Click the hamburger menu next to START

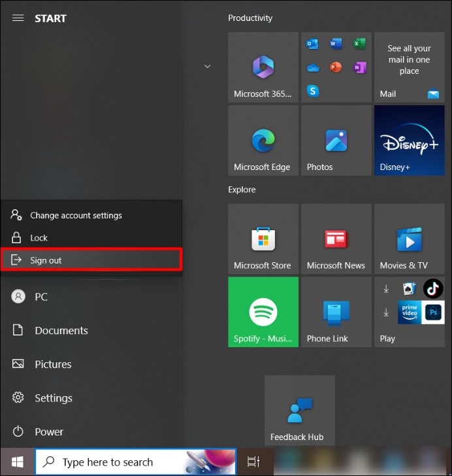point(18,18)
